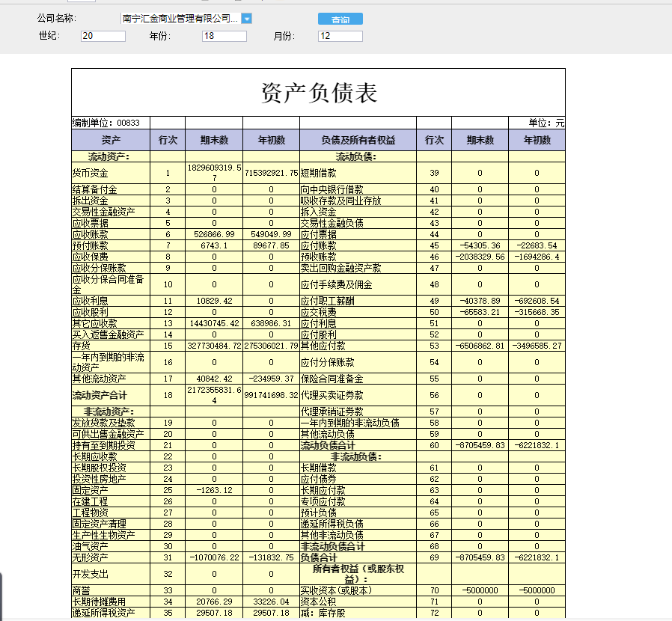Screen dimensions: 672x621
Task: Click the -234959.37 value
Action: click(272, 379)
